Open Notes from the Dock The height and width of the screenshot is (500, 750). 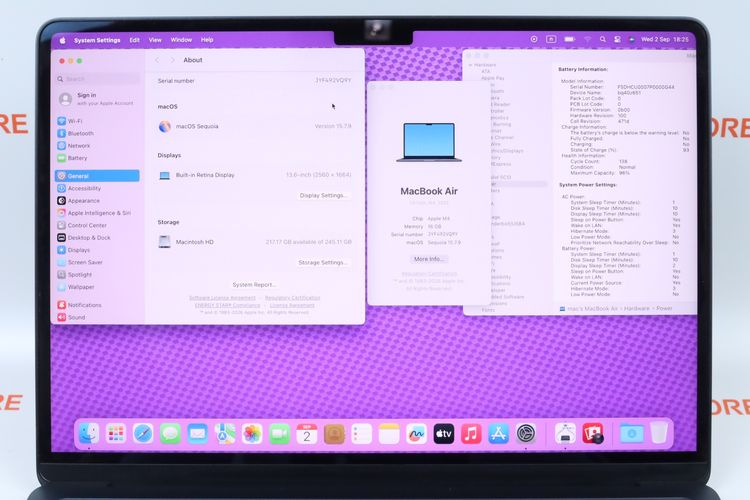point(389,433)
